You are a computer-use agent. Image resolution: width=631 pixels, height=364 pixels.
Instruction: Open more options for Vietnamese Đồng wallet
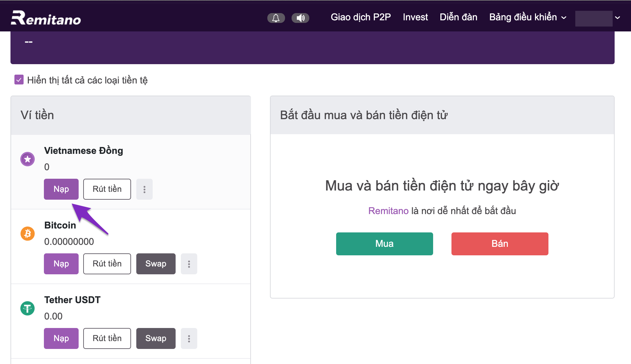pos(144,189)
